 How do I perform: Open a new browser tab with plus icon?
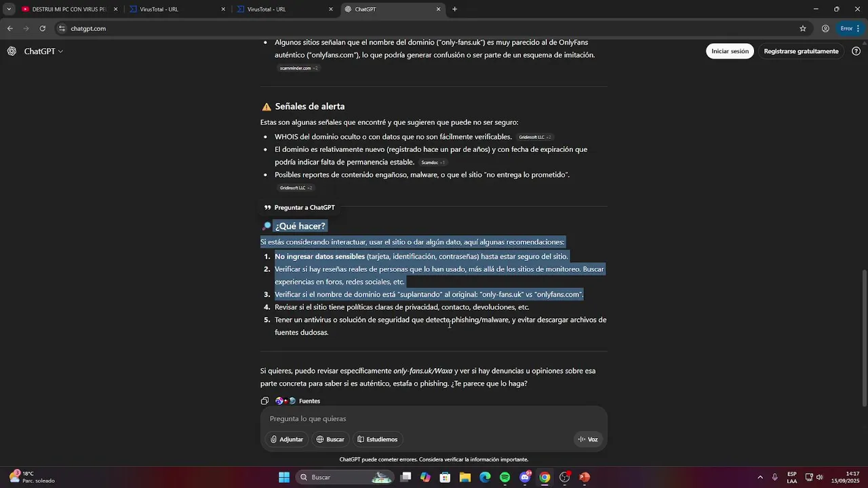(x=454, y=9)
